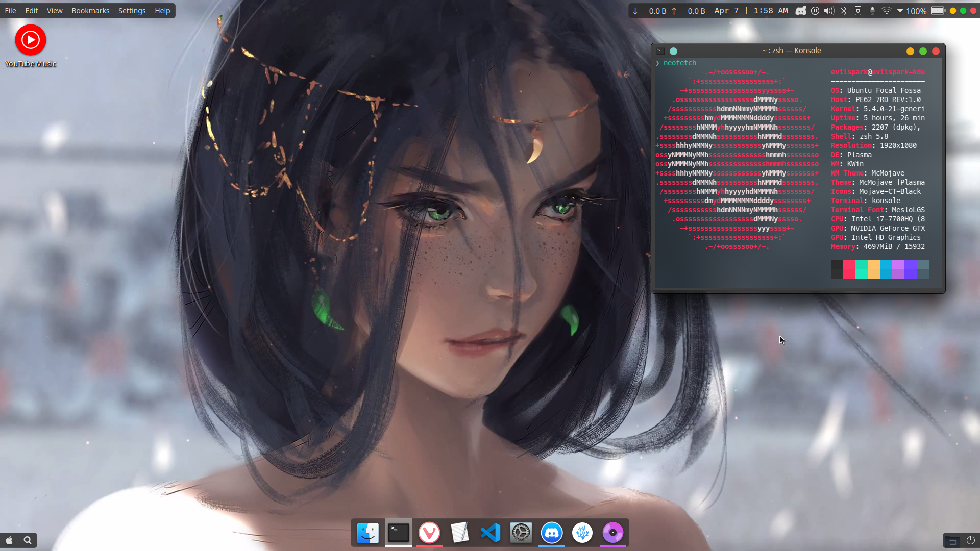Click the green button in top panel
The height and width of the screenshot is (551, 980).
pos(963,11)
